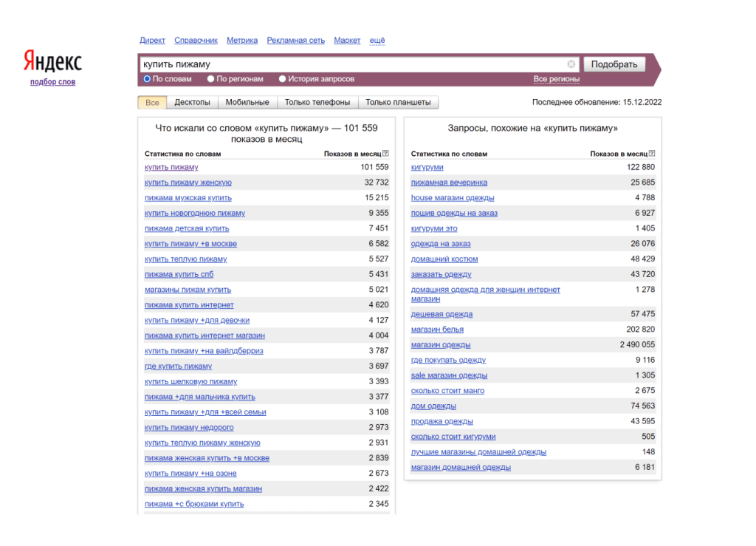Click help icon in right table's Показов column
The height and width of the screenshot is (546, 756).
pyautogui.click(x=652, y=154)
